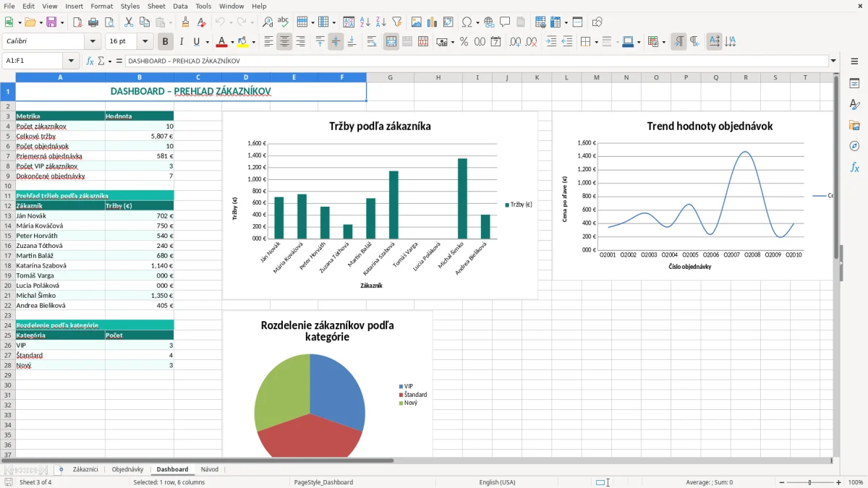Screen dimensions: 868x488
Task: Insert an image from toolbar
Action: click(417, 22)
